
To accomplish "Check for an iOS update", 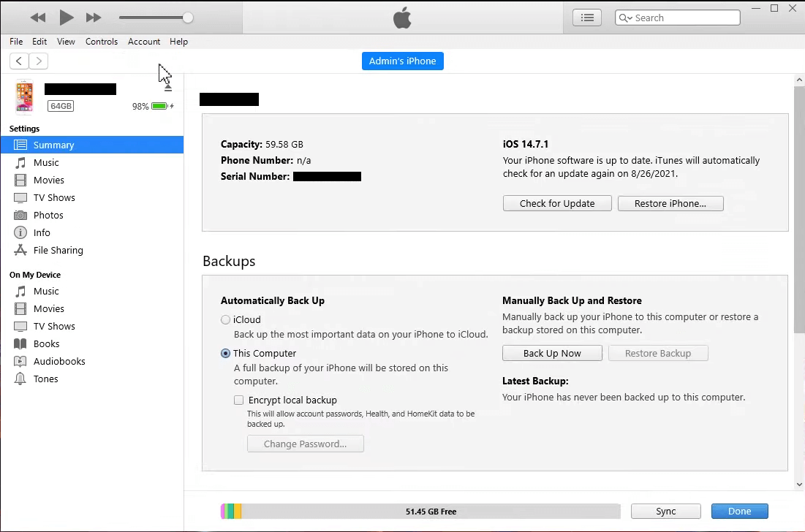I will (556, 203).
